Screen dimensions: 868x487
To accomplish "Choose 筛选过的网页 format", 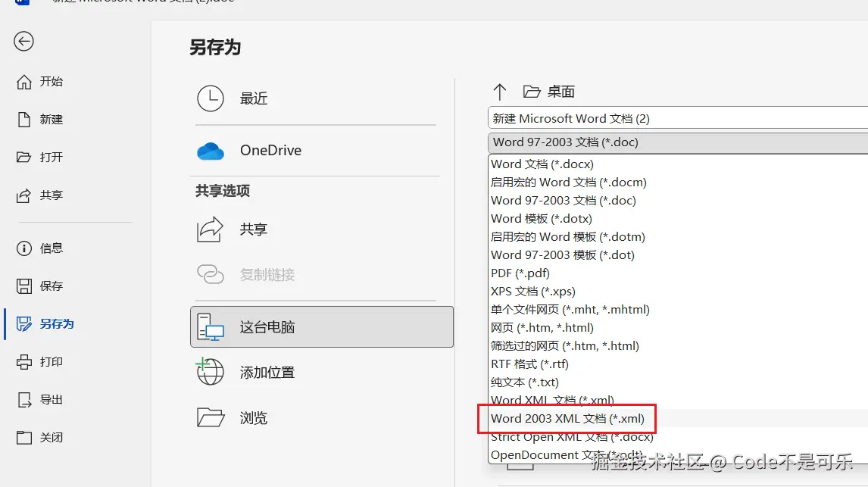I will pyautogui.click(x=564, y=346).
